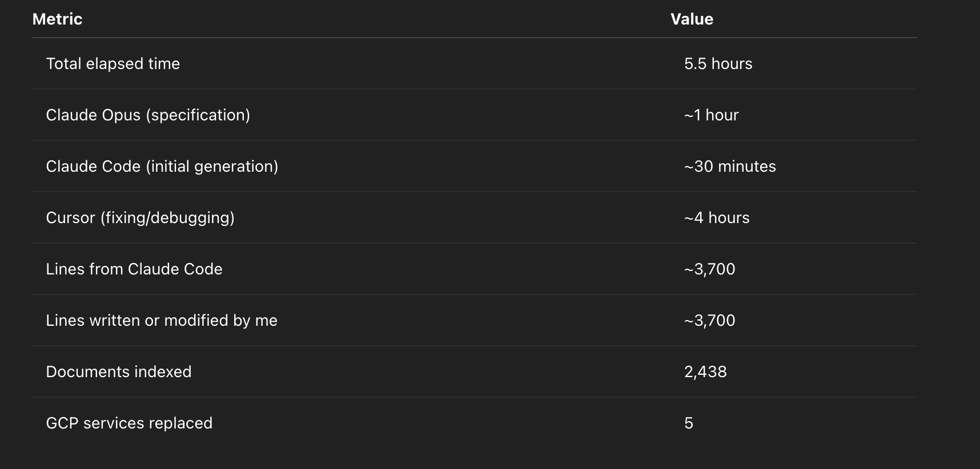Viewport: 980px width, 469px height.
Task: Click the ~3,700 value for Claude Code lines
Action: pos(710,269)
